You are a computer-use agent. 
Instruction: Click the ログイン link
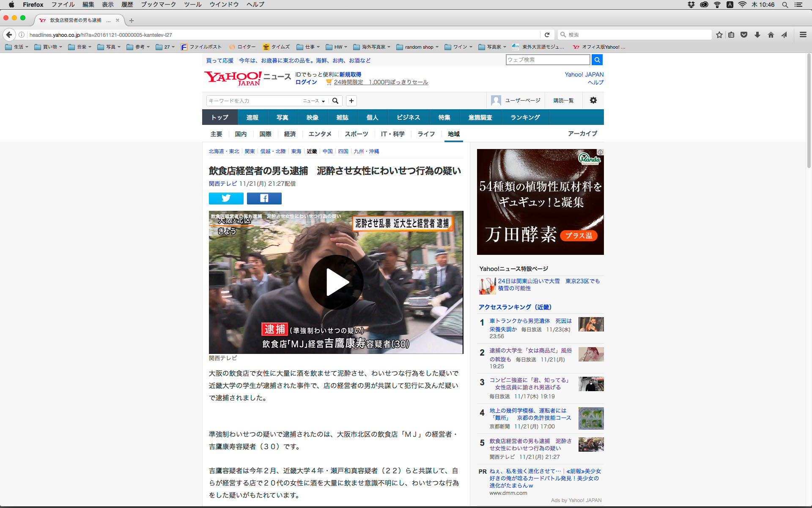pos(306,82)
